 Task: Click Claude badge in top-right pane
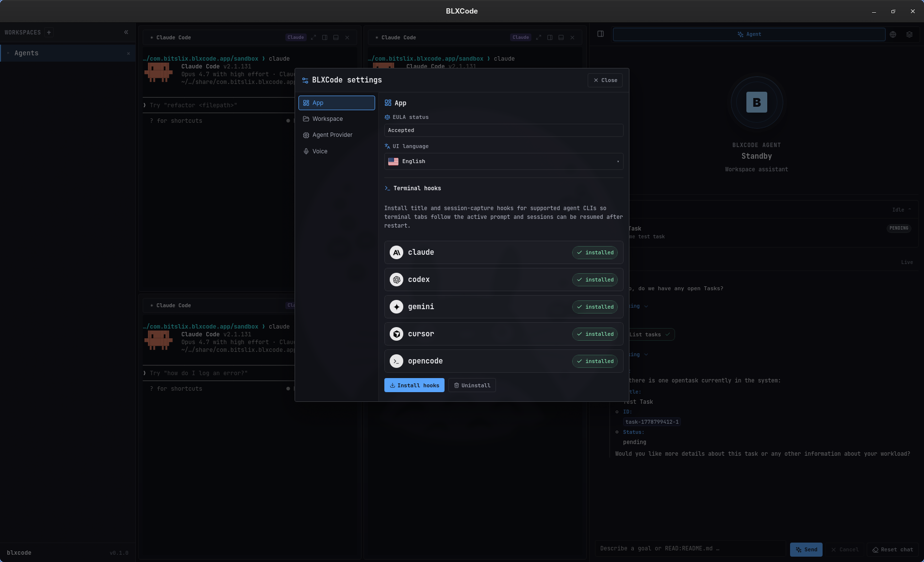click(x=521, y=37)
